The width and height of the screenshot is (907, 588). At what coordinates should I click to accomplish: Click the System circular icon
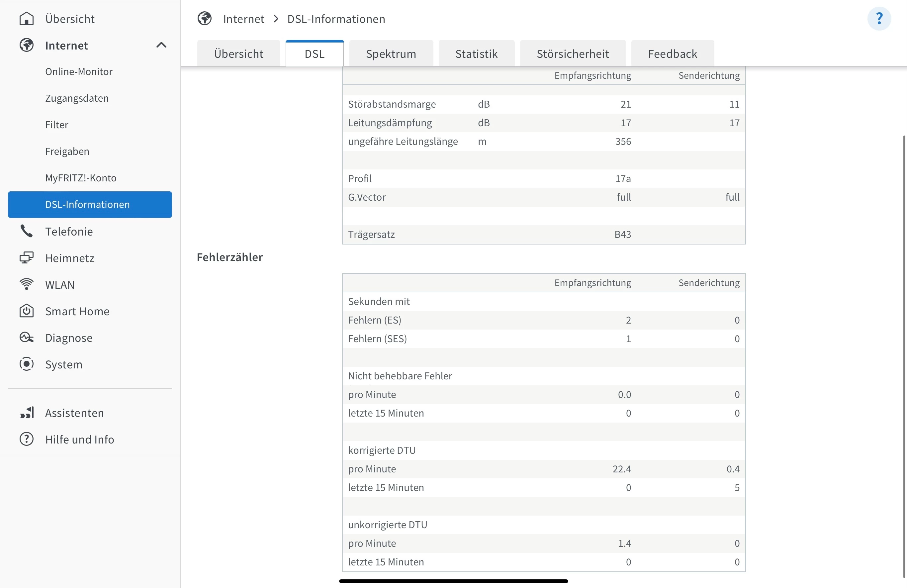(x=26, y=364)
